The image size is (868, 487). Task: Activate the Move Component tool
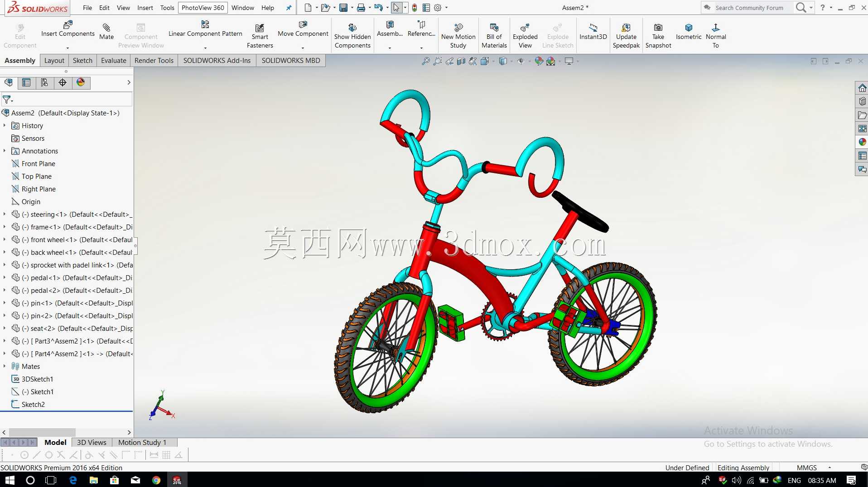pos(303,29)
